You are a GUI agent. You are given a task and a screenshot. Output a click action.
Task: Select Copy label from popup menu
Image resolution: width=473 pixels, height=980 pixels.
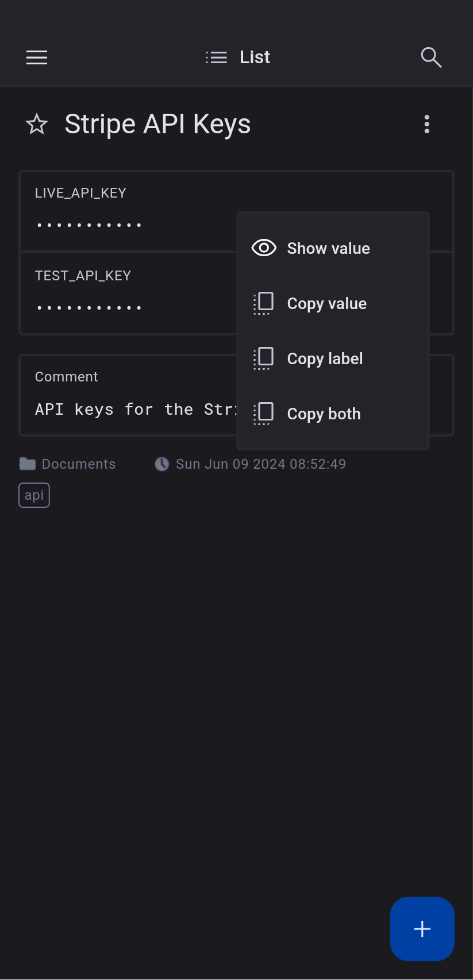(325, 358)
